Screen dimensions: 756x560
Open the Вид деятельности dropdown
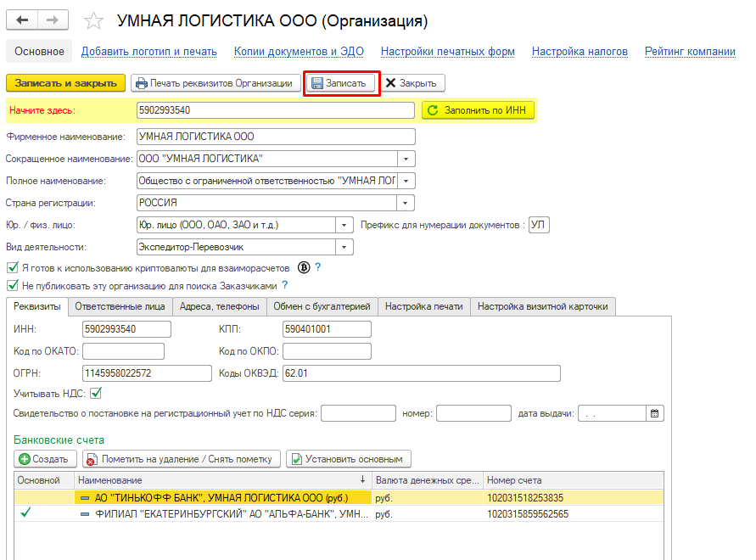point(344,247)
